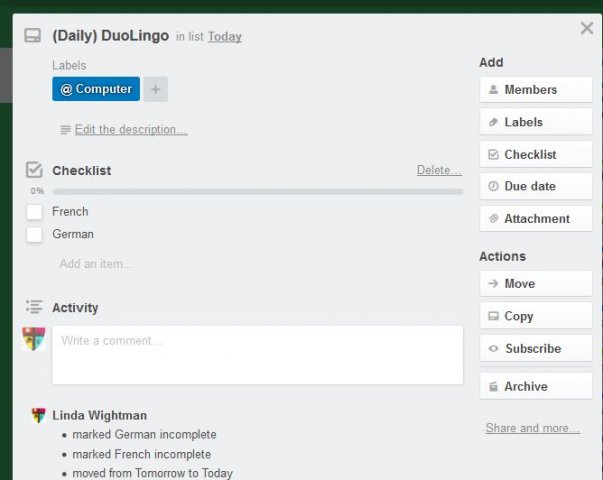Click the checklist progress bar at 0%
The height and width of the screenshot is (480, 603).
point(257,191)
